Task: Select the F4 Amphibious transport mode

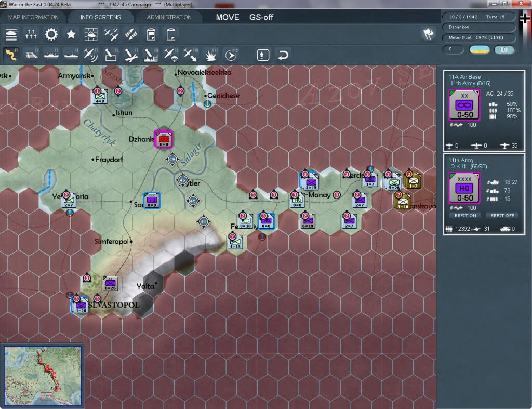Action: tap(71, 55)
